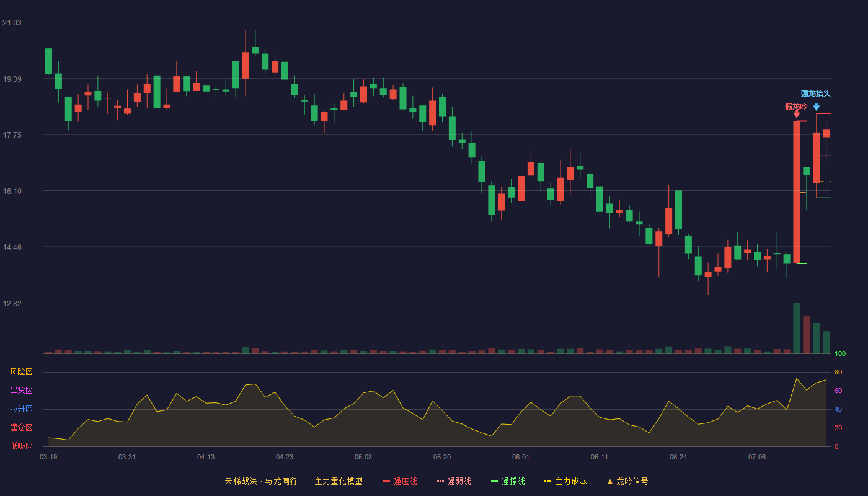Viewport: 868px width, 496px height.
Task: Click the magenta 60 indicator scale value
Action: coord(838,391)
